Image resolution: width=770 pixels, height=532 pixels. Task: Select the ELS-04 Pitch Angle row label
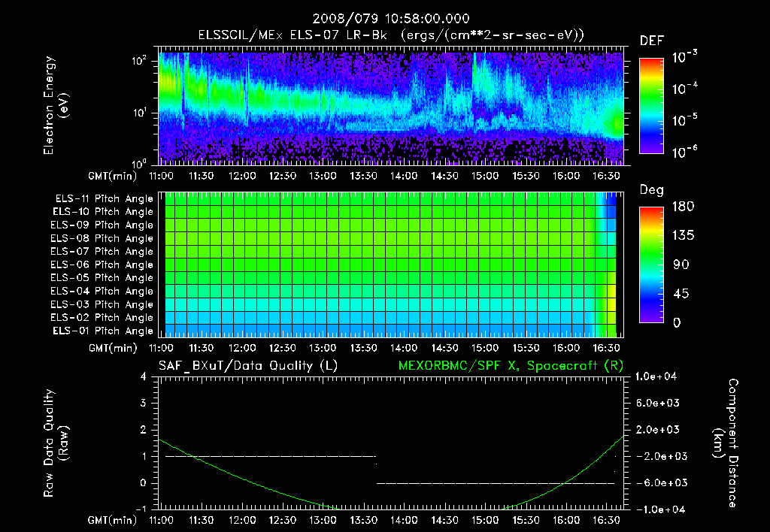coord(102,291)
